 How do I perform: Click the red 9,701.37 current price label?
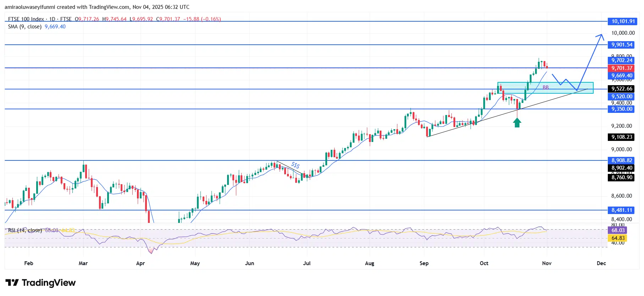pyautogui.click(x=622, y=68)
